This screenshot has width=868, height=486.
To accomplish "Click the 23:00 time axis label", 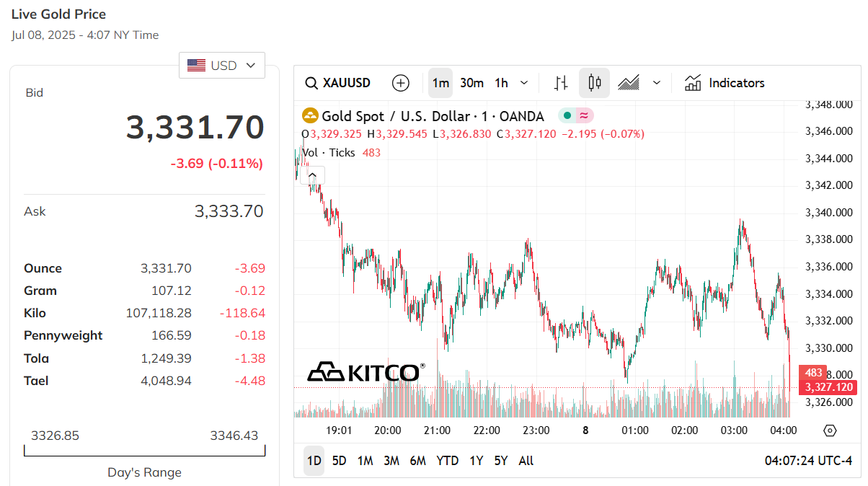I will (x=536, y=430).
